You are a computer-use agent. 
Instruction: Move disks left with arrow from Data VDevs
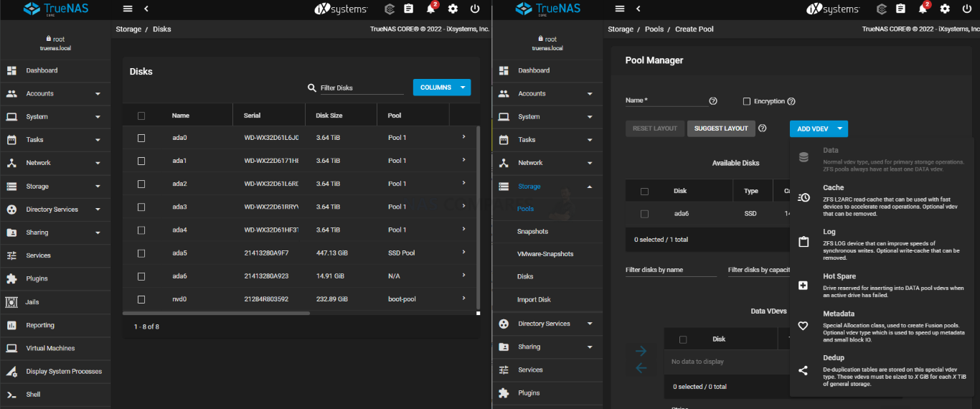[641, 368]
